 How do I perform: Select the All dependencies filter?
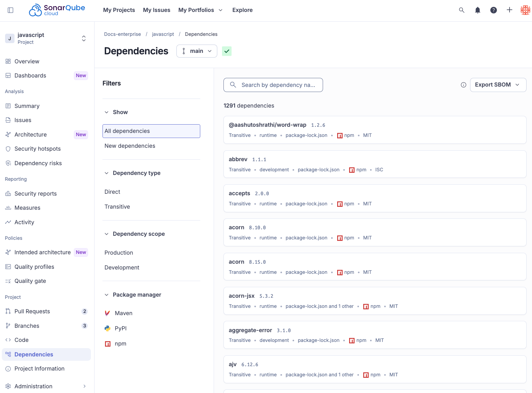[151, 131]
